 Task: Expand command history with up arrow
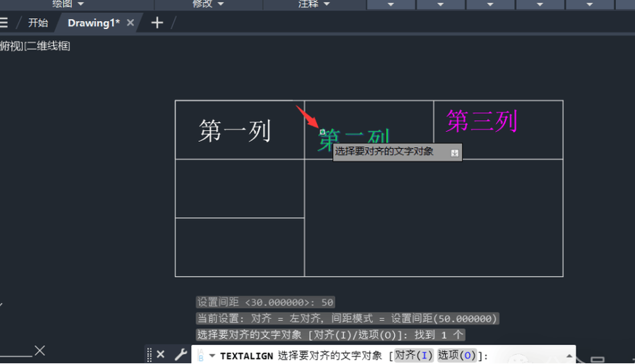(x=569, y=355)
